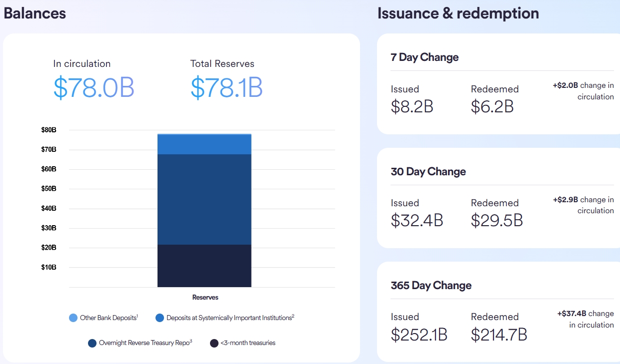The image size is (620, 364).
Task: Click the Other Bank Deposits legend dot
Action: (73, 318)
